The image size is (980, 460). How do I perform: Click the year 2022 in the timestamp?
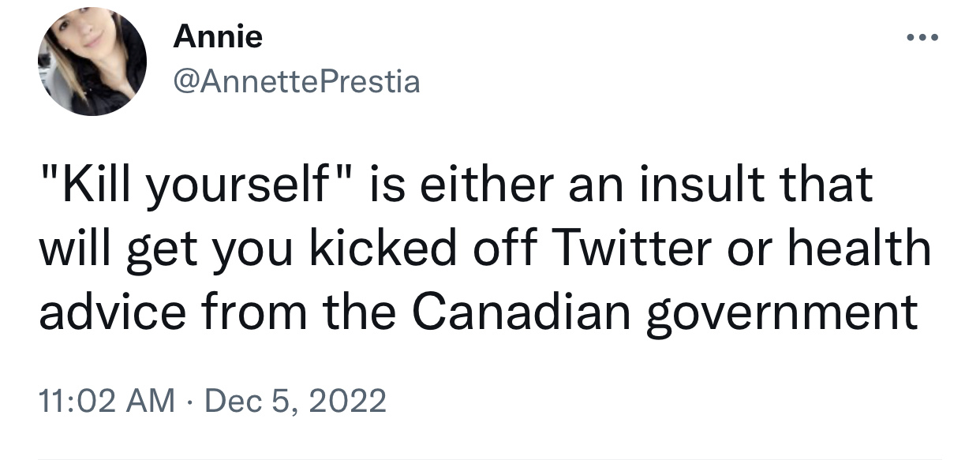[x=347, y=401]
